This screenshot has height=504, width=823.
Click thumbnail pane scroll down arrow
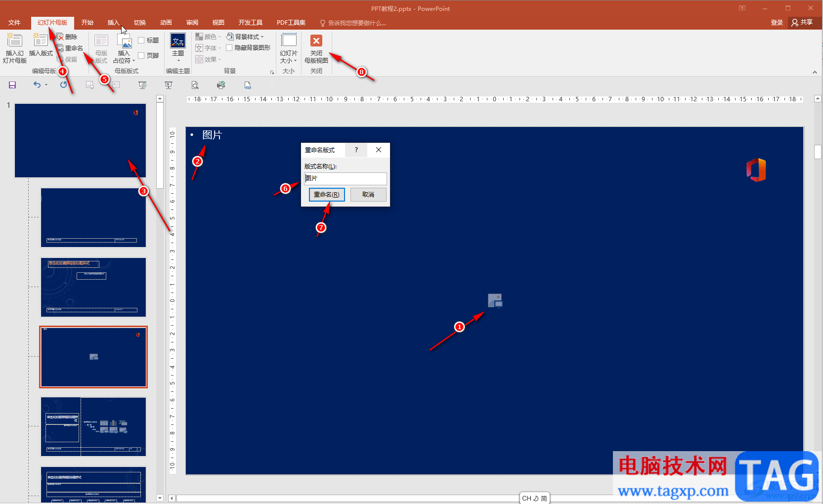160,498
